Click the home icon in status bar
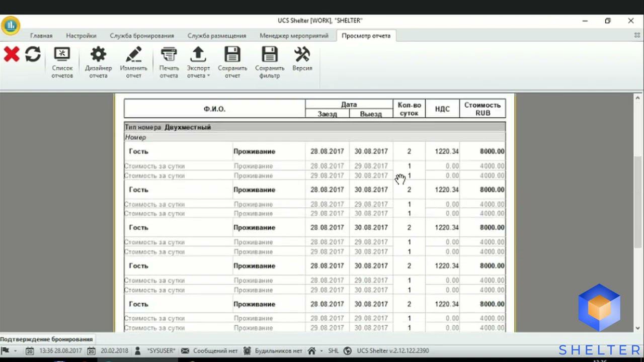The width and height of the screenshot is (644, 362). pos(311,350)
